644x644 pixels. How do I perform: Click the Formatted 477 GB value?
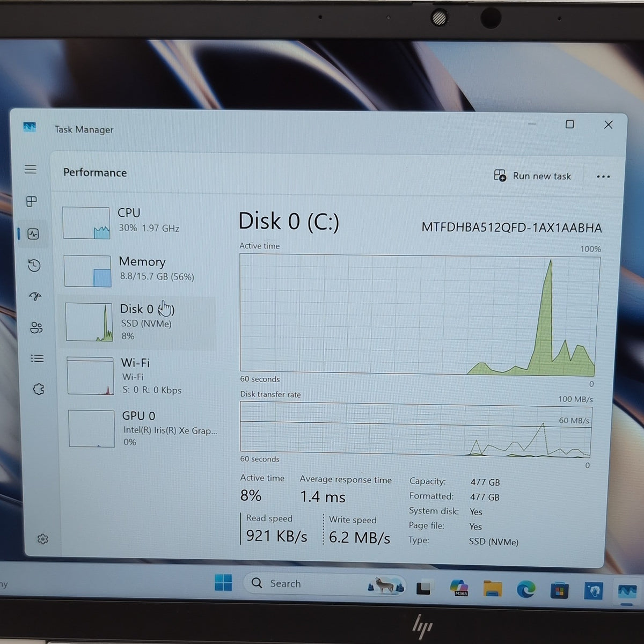(485, 497)
